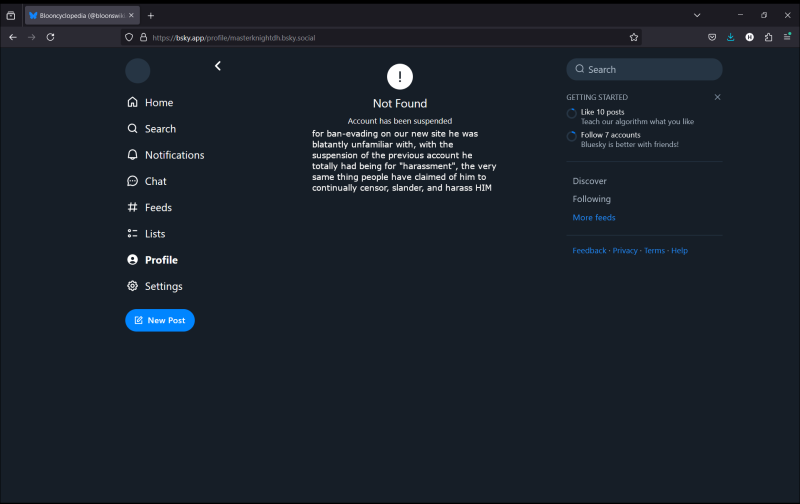Open the Firefox hamburger menu
The width and height of the screenshot is (800, 504).
click(x=787, y=37)
